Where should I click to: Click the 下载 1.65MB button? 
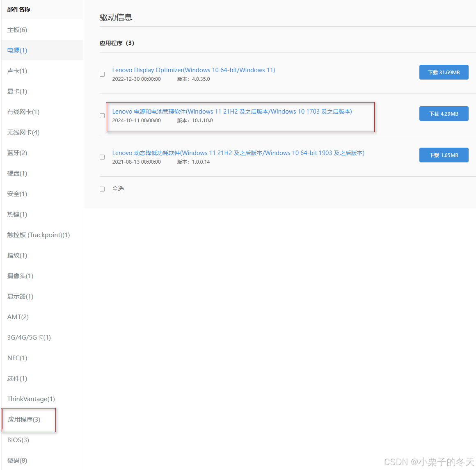click(x=444, y=155)
